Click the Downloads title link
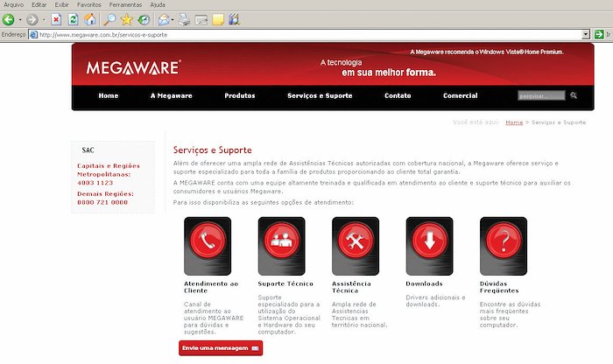This screenshot has height=364, width=613. (424, 283)
